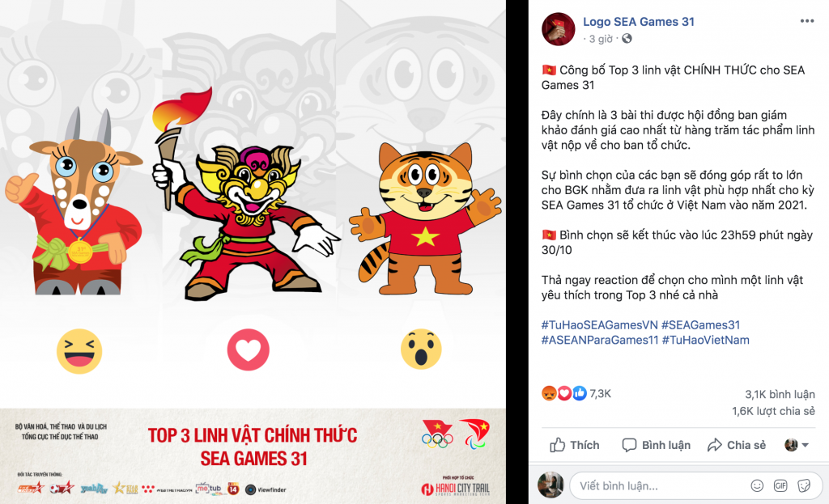This screenshot has height=504, width=829.
Task: Click the Viết bình luận input field
Action: [x=661, y=486]
